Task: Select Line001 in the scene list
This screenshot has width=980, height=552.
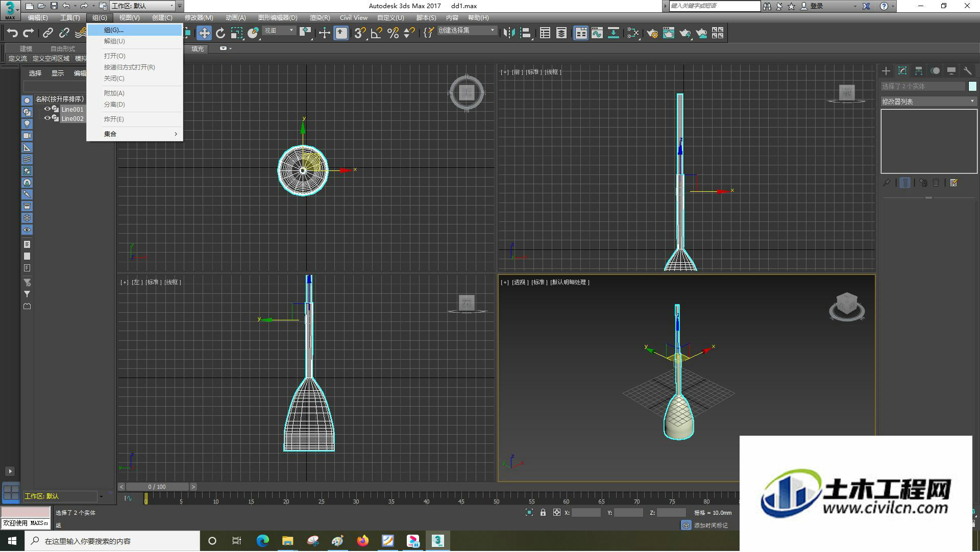Action: [72, 110]
